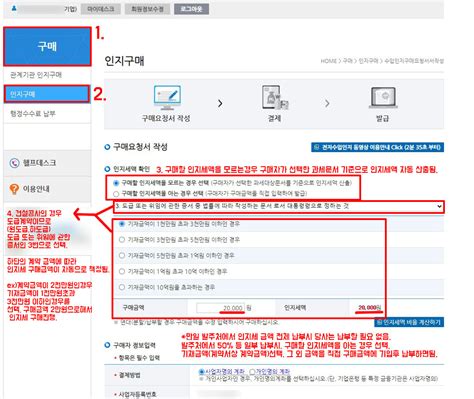
Task: Click the 사업자등록번호 input field
Action: tap(218, 394)
